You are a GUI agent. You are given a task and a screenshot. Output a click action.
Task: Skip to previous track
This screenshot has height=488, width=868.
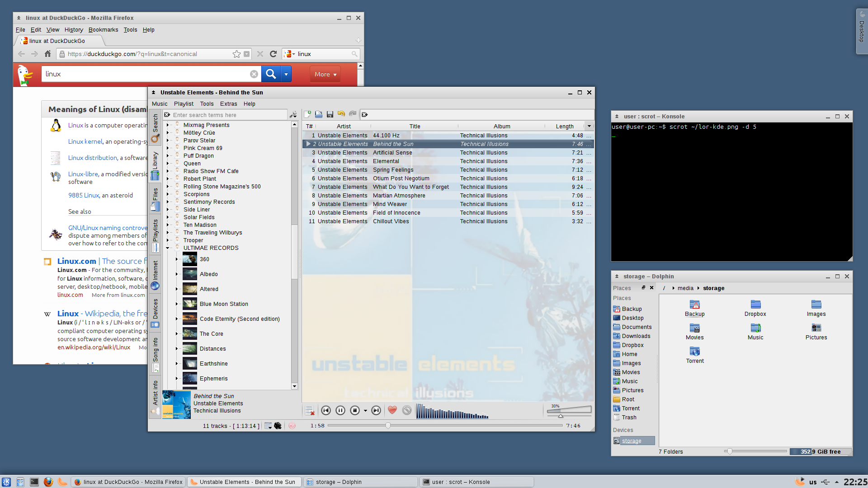tap(326, 410)
